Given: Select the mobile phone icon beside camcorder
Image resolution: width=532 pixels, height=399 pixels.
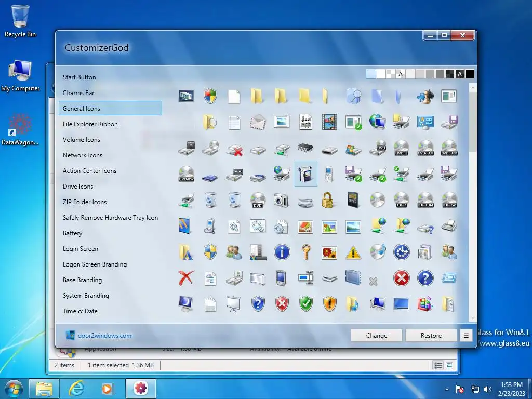Looking at the screenshot, I should (x=328, y=174).
